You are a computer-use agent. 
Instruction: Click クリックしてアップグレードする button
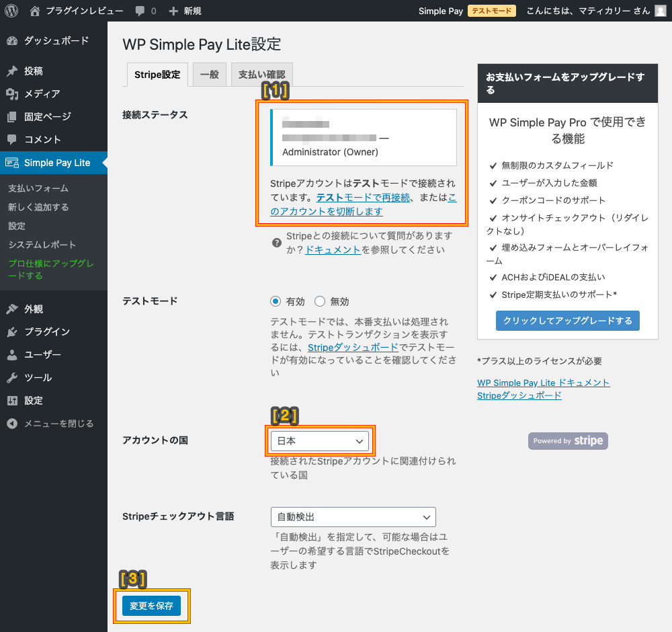click(567, 321)
